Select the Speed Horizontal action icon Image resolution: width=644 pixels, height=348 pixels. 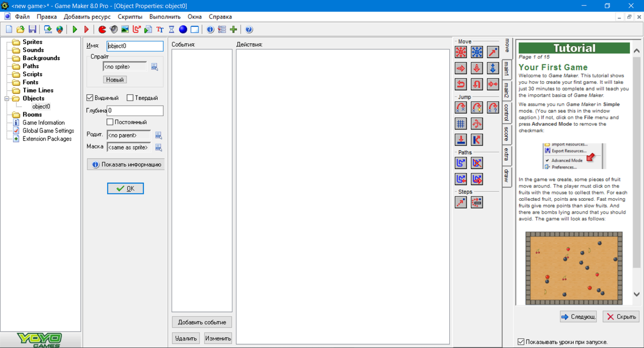tap(461, 68)
